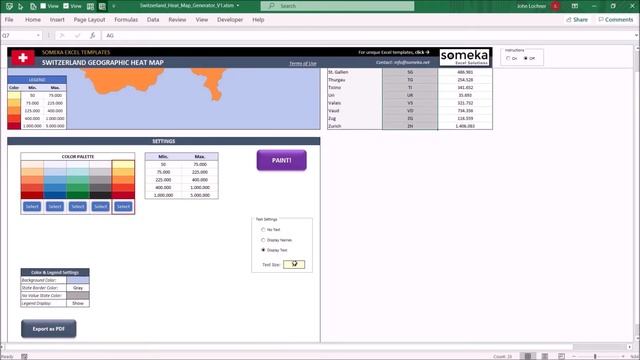The height and width of the screenshot is (360, 640).
Task: Click Select under the blue palette
Action: coord(55,207)
